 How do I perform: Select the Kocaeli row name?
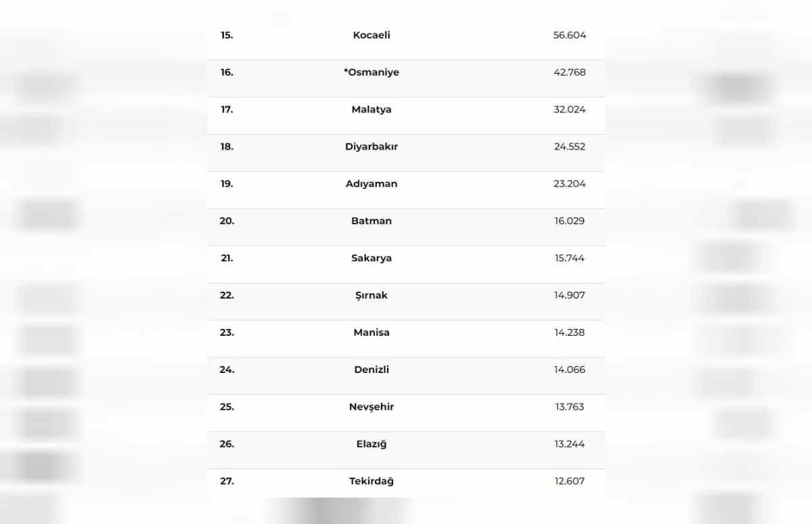pyautogui.click(x=371, y=35)
